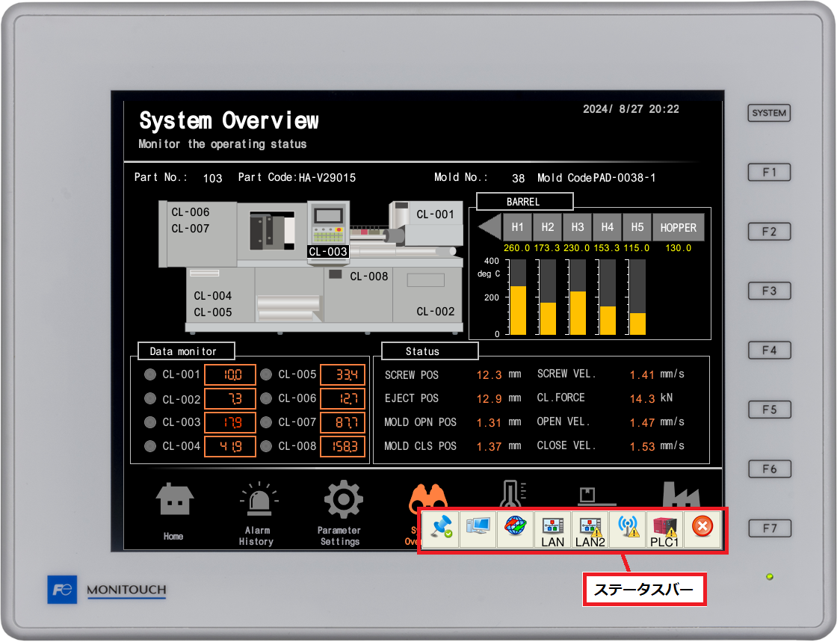
Task: Open the computer monitor status icon
Action: click(478, 528)
